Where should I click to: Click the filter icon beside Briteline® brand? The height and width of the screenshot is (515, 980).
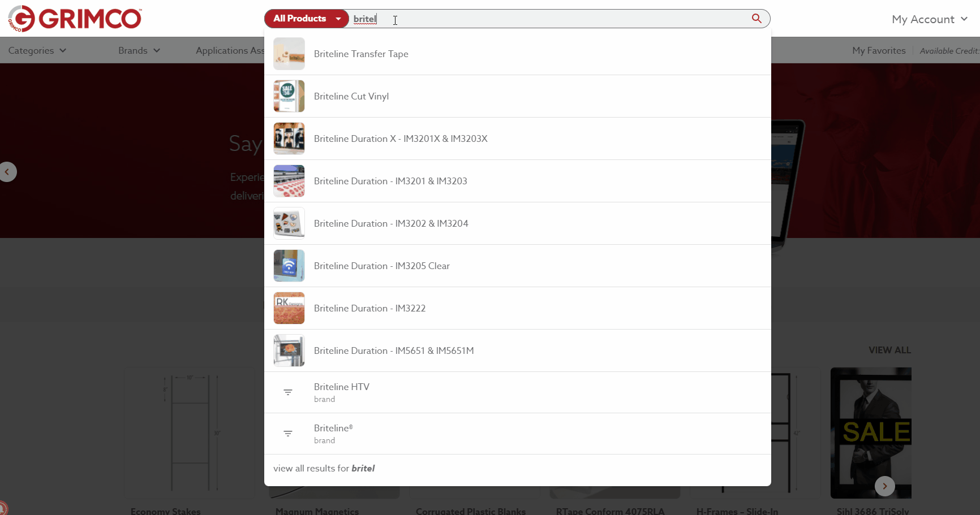coord(288,434)
